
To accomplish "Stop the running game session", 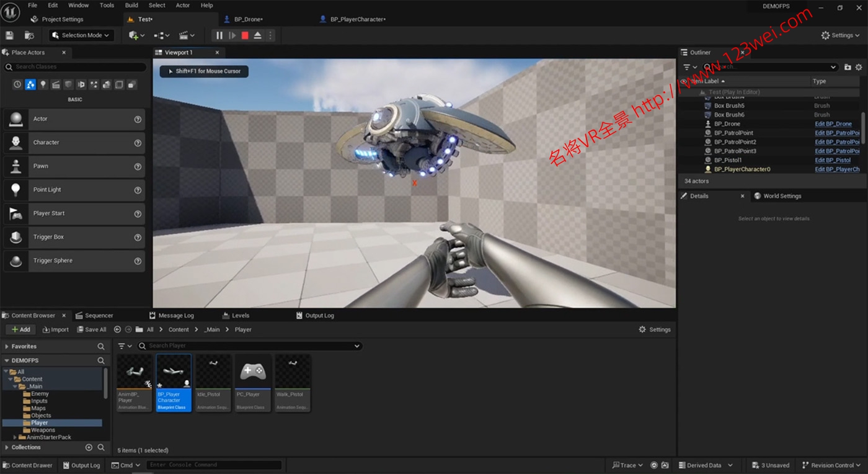I will 244,35.
